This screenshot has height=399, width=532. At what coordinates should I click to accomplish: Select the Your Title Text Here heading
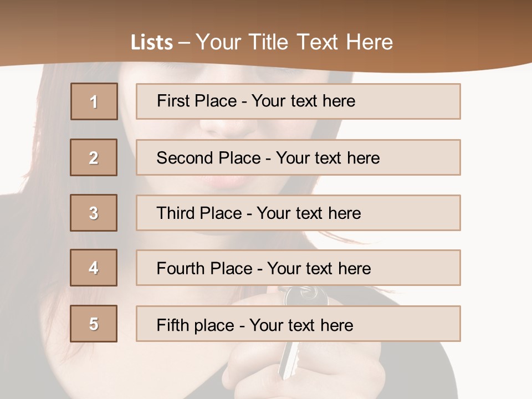coord(294,43)
